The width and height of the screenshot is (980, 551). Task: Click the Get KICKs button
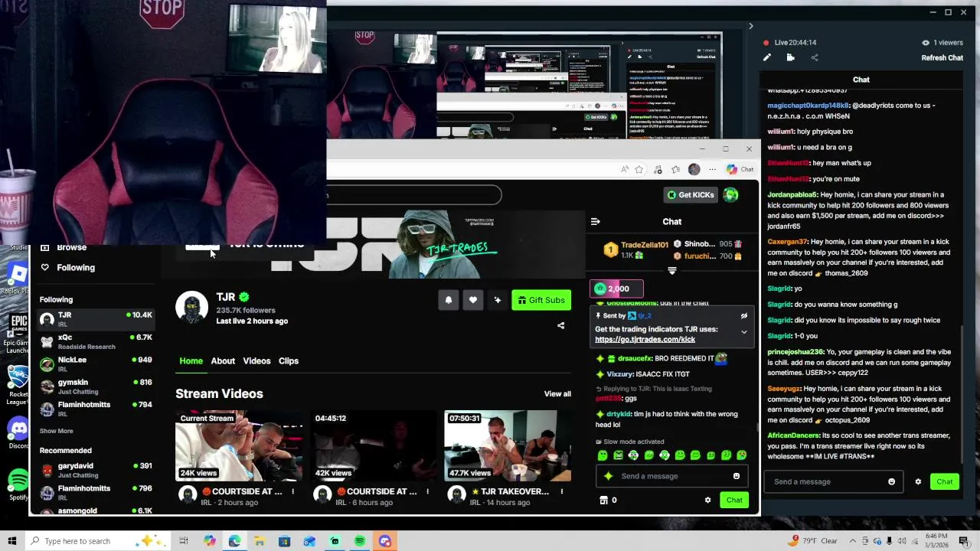pos(691,195)
